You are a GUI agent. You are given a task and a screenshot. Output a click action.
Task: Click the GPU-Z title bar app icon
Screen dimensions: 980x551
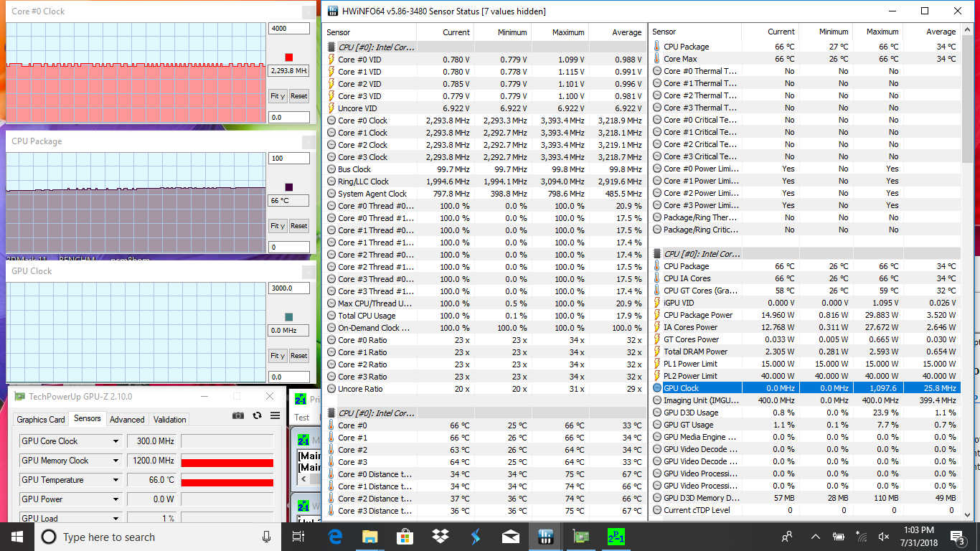click(19, 396)
